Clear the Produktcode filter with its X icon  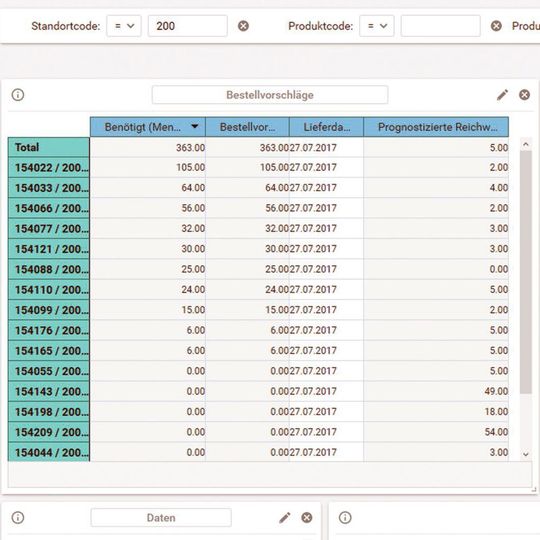[496, 26]
